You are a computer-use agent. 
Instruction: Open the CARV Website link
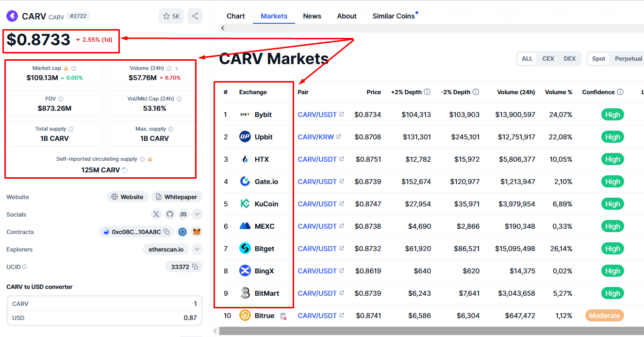[128, 197]
